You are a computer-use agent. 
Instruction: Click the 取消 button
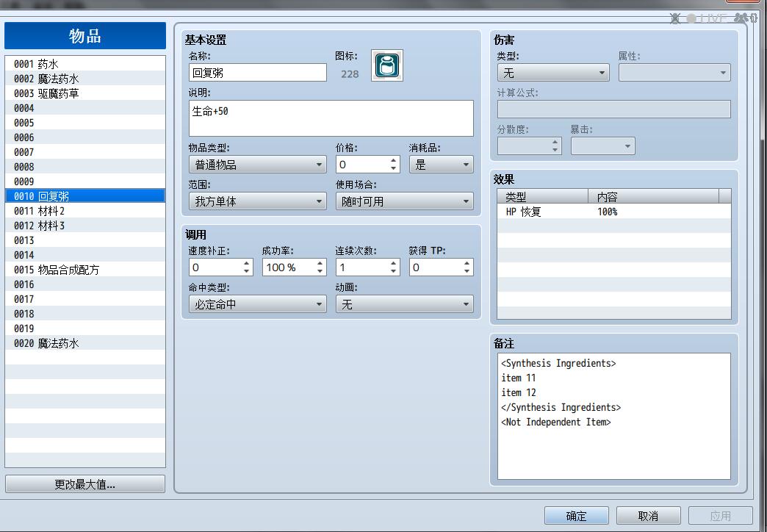click(648, 516)
